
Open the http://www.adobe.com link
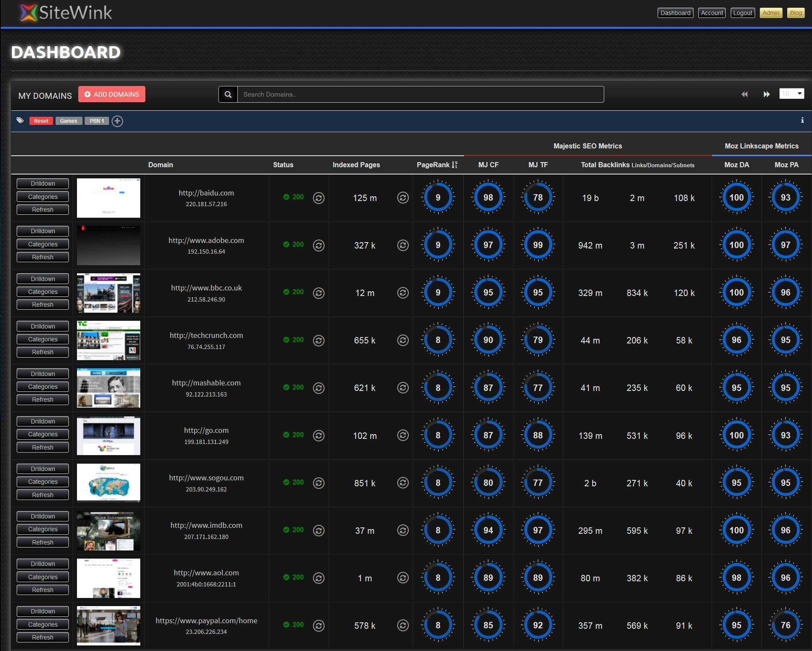206,240
